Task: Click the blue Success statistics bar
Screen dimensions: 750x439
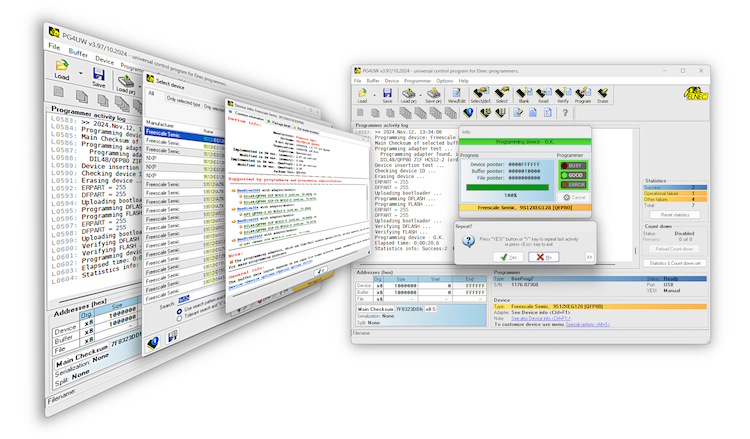Action: tap(675, 187)
